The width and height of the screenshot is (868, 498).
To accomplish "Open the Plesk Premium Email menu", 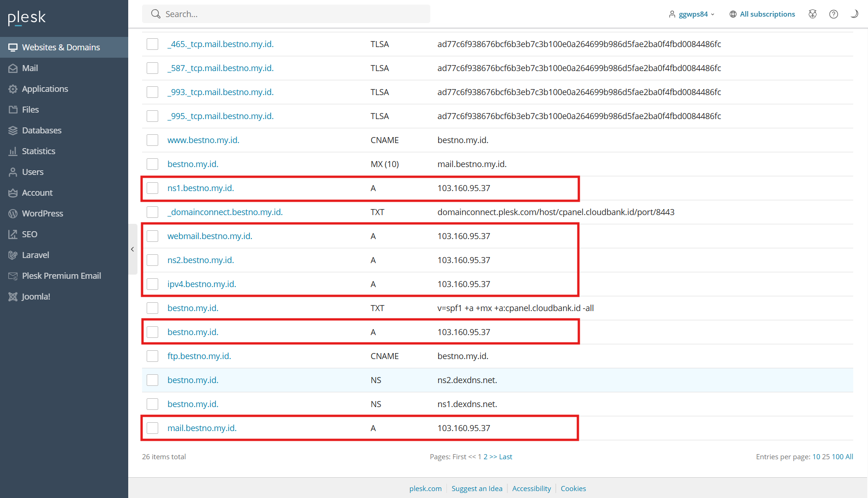I will click(x=61, y=276).
